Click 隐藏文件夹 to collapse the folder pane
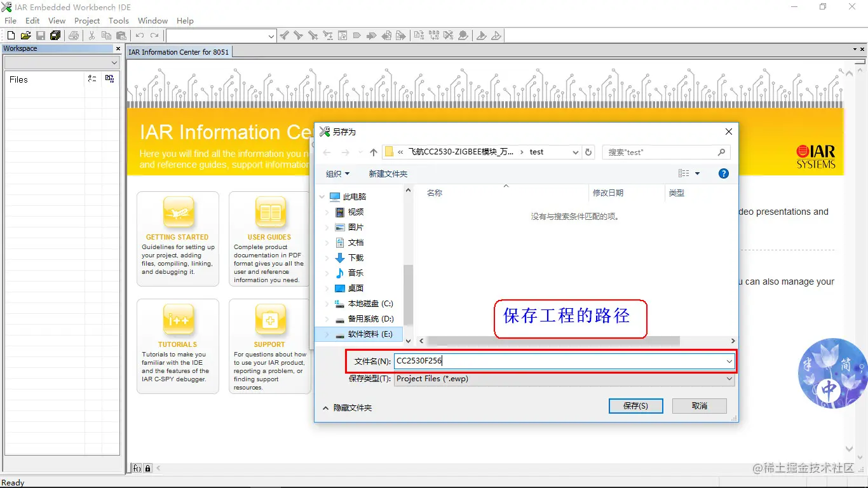This screenshot has width=868, height=488. click(x=347, y=408)
